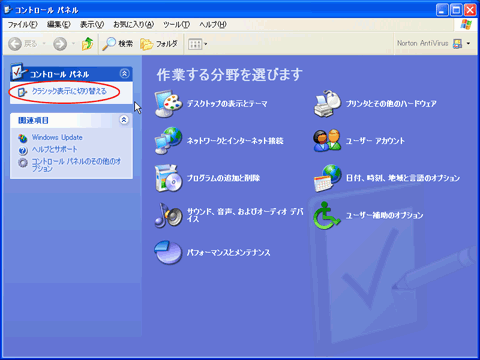Click the 検索 search toolbar button
Viewport: 480px width, 360px height.
[x=118, y=44]
